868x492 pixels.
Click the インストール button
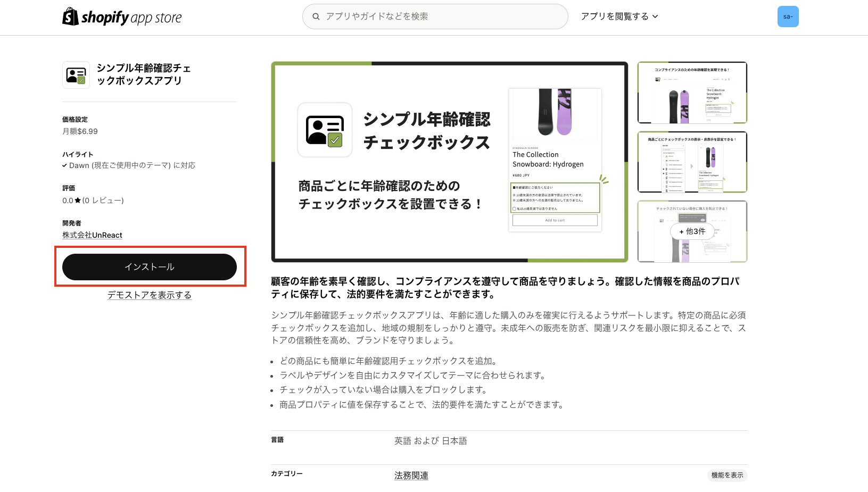point(150,266)
